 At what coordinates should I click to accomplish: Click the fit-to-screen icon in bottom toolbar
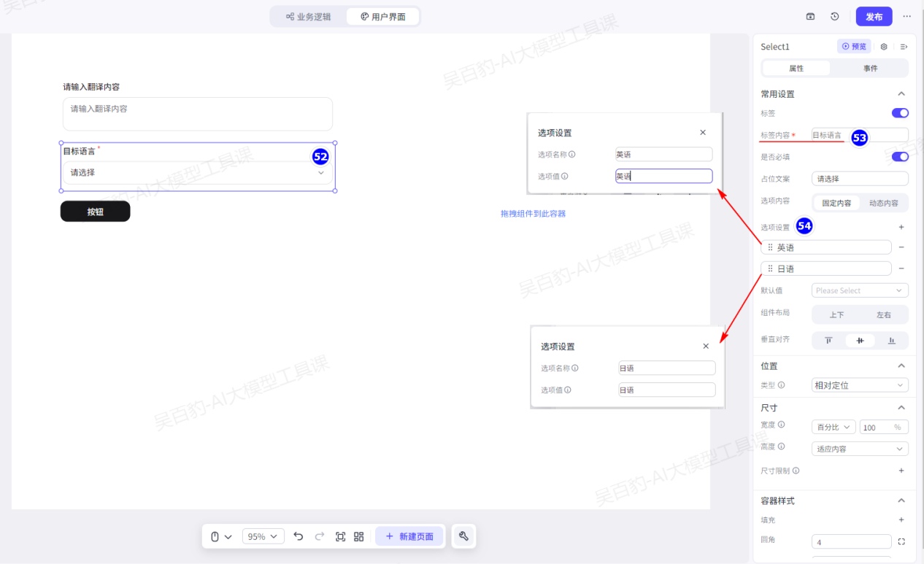340,536
